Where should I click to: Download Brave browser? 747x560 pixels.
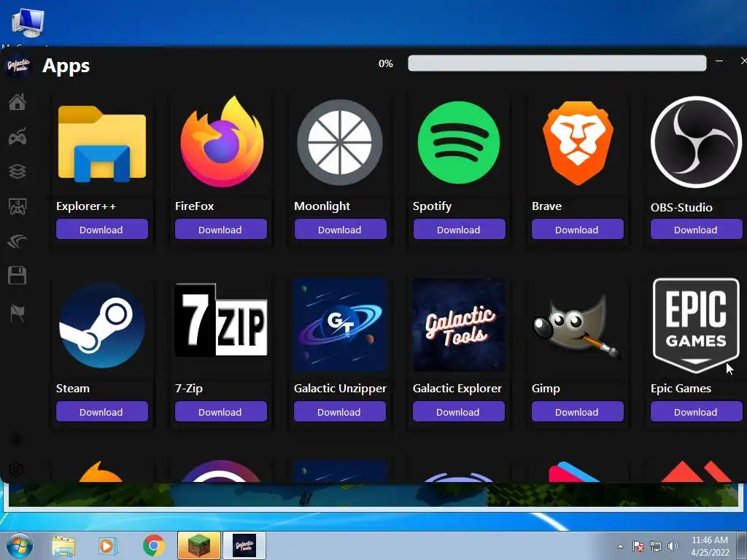578,230
